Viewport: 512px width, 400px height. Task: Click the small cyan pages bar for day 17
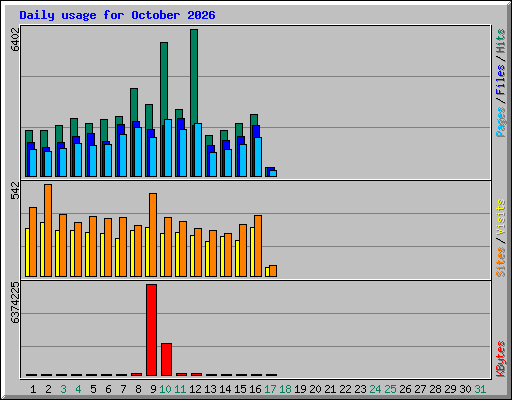[x=273, y=173]
